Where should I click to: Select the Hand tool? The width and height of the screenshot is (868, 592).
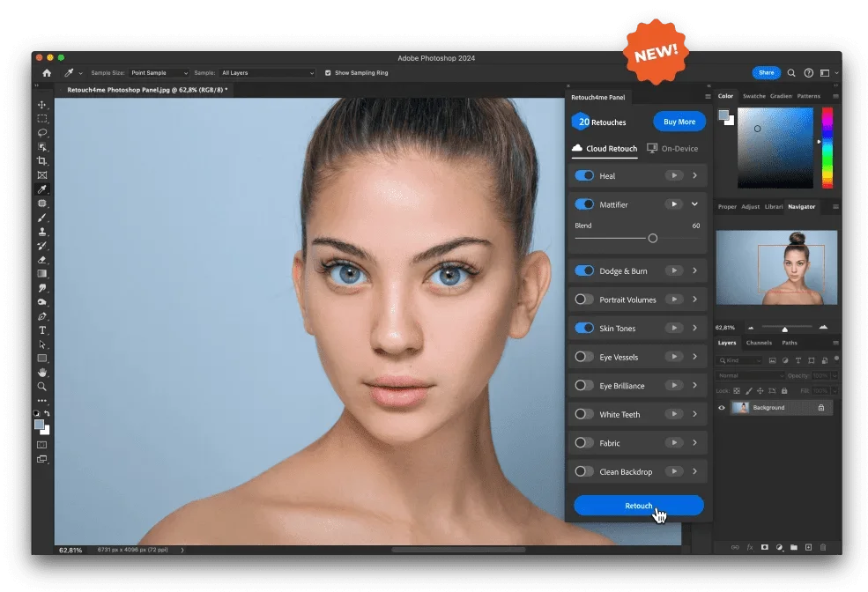point(41,372)
